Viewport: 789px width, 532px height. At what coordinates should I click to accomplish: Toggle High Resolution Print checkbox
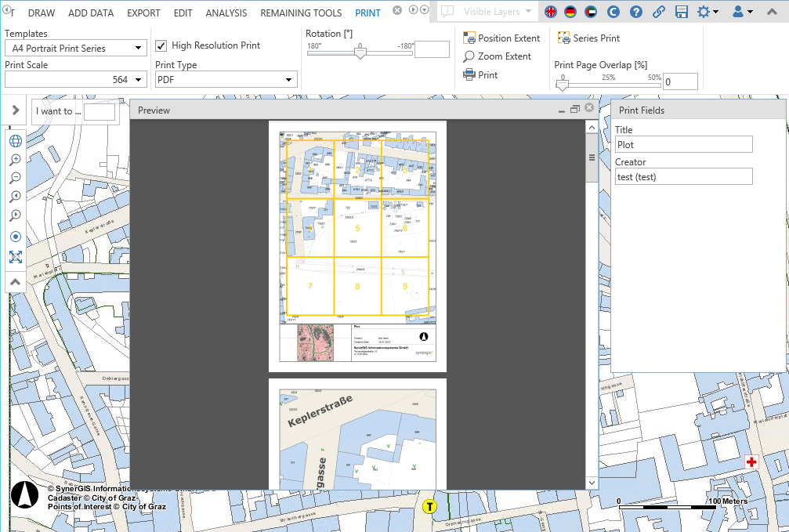(x=161, y=45)
